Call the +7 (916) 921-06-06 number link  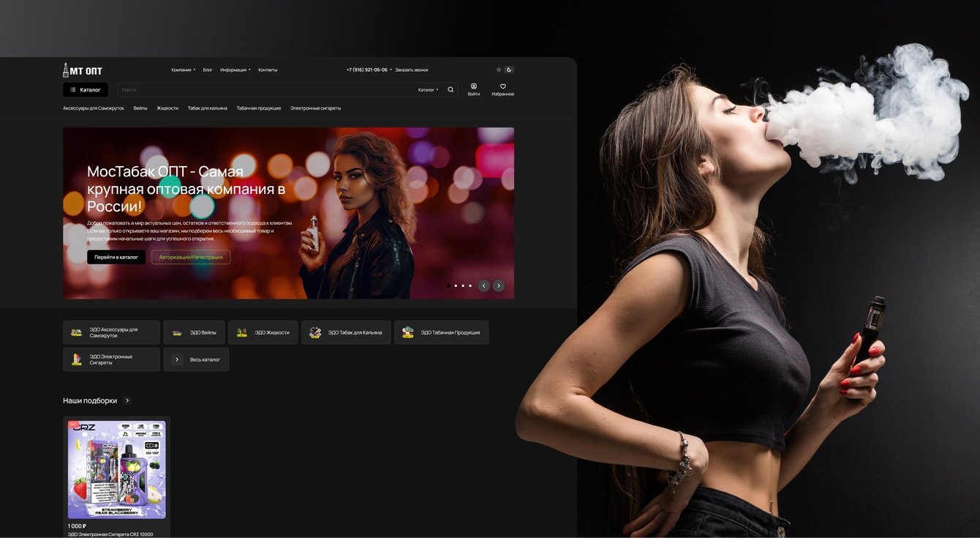(x=367, y=70)
